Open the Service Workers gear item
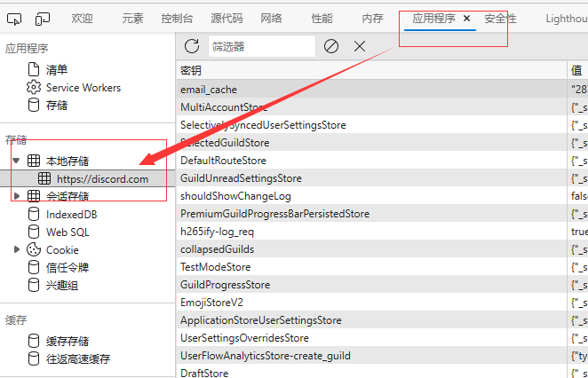This screenshot has height=378, width=588. [x=83, y=88]
